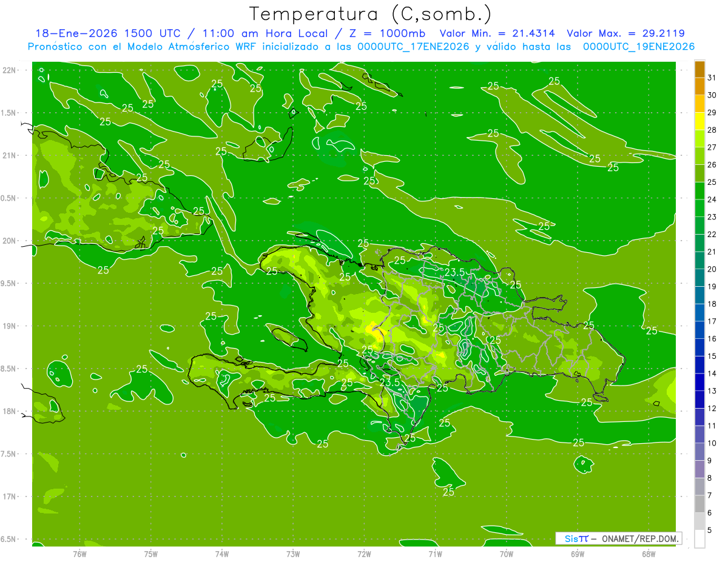Click the '16' label on the color scale
Viewport: 728px width, 562px height.
[x=712, y=338]
